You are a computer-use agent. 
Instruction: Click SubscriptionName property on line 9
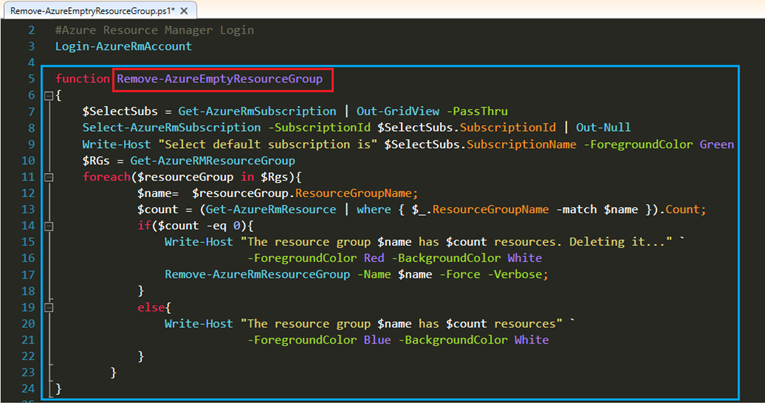point(522,144)
